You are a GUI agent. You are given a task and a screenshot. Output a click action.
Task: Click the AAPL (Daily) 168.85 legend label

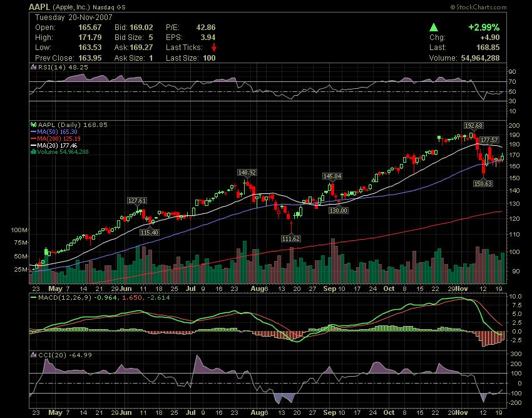click(x=73, y=125)
